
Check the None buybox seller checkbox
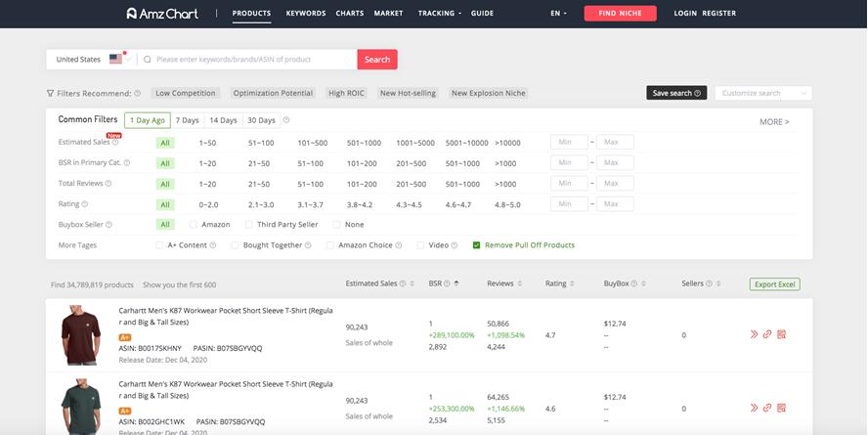336,225
